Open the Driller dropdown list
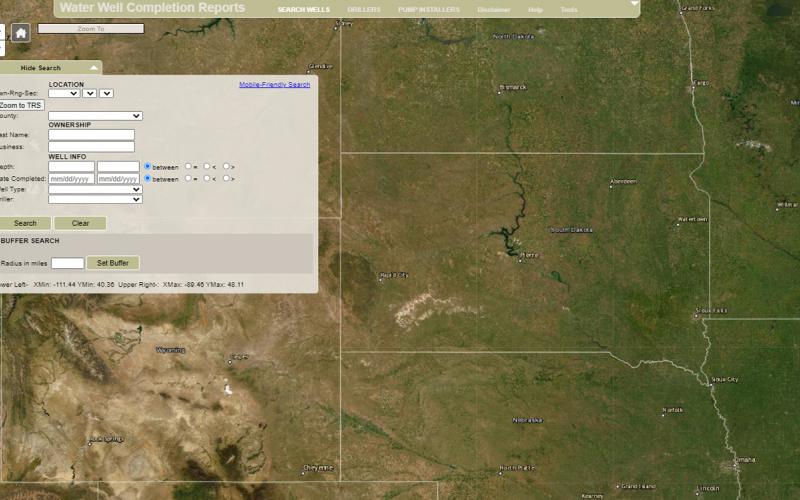 95,199
